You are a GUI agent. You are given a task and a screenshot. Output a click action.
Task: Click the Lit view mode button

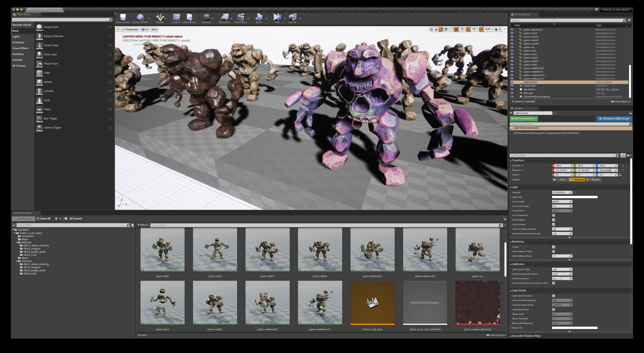click(145, 29)
